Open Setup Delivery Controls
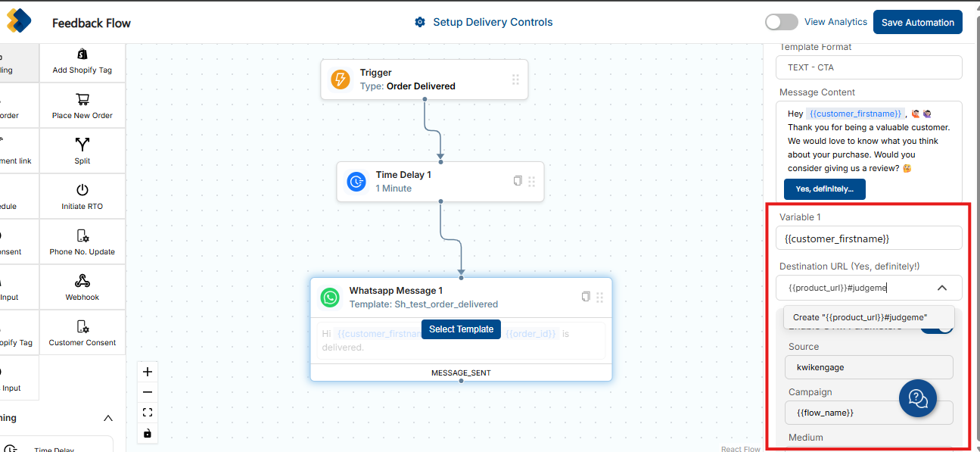Viewport: 980px width, 452px height. pyautogui.click(x=484, y=22)
